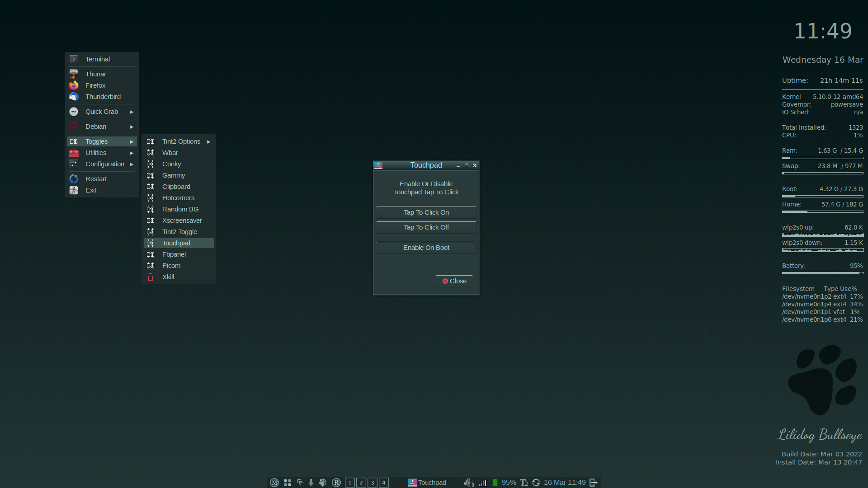This screenshot has width=868, height=488.
Task: Click the paw icon in taskbar
Action: point(323,483)
